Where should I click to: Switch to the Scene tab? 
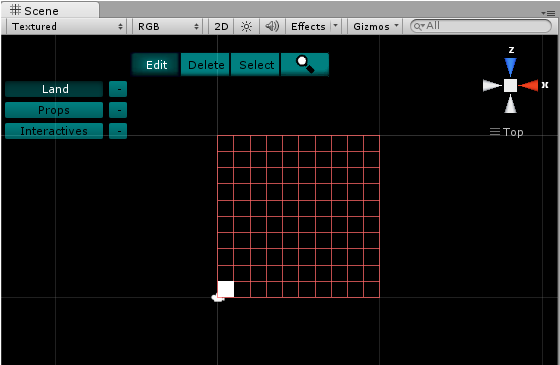[50, 10]
